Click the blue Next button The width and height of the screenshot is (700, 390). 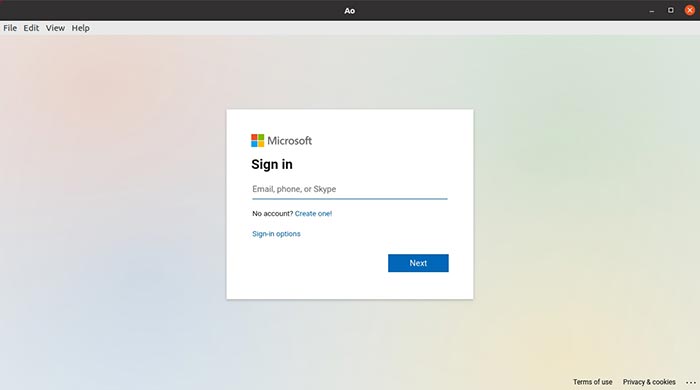point(418,263)
